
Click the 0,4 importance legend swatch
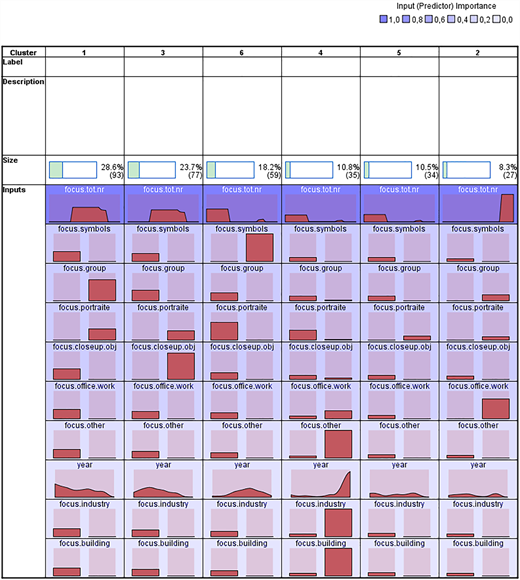tap(451, 19)
